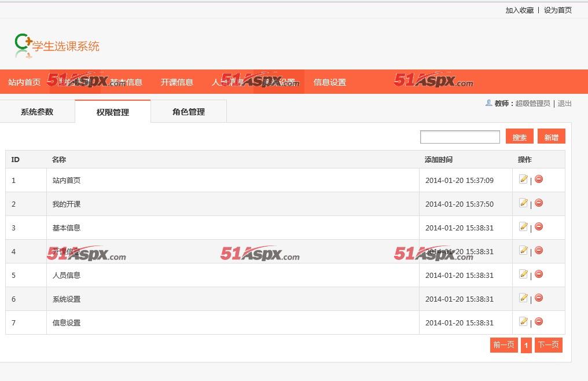Delete the 人员信息 row using red icon
This screenshot has width=588, height=381.
click(x=539, y=274)
